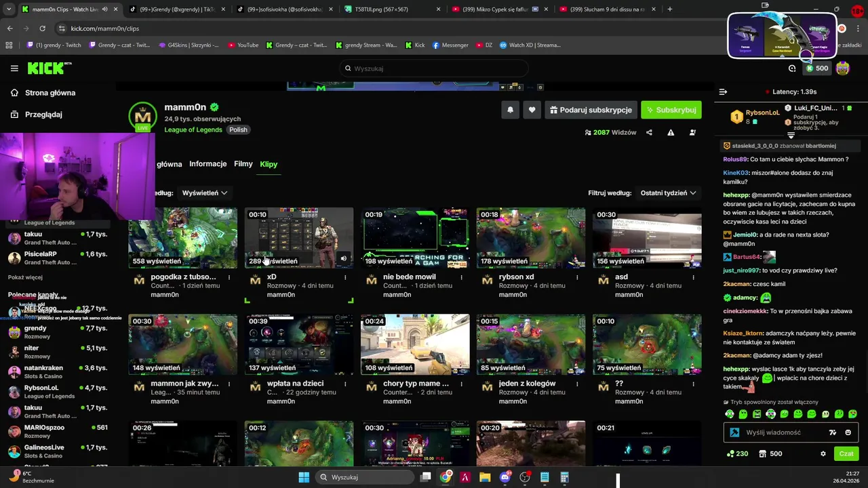Click the 'Polish' language tag
This screenshot has width=868, height=488.
pos(238,129)
